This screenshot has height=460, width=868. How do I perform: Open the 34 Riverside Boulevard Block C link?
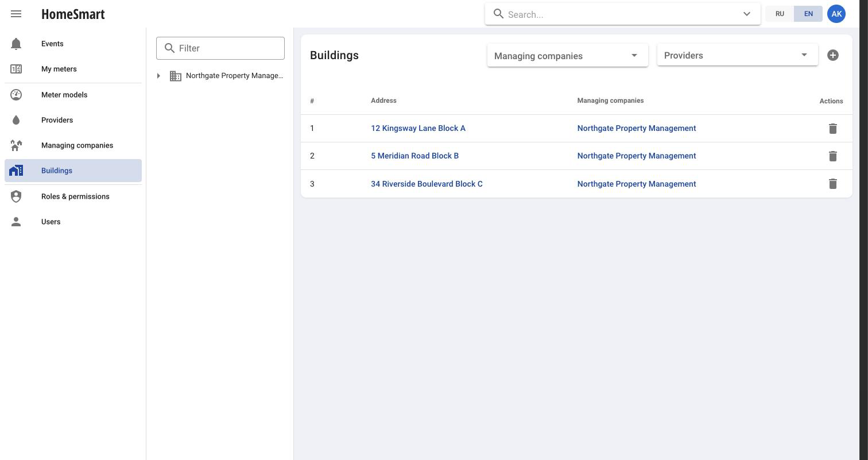point(427,184)
